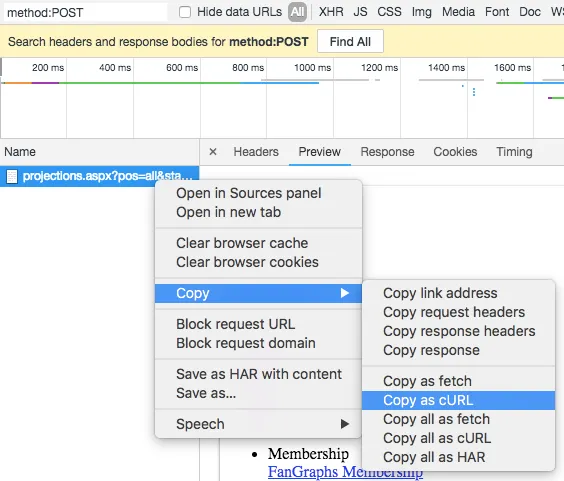Image resolution: width=564 pixels, height=481 pixels.
Task: Filter requests by Font type
Action: coord(497,12)
